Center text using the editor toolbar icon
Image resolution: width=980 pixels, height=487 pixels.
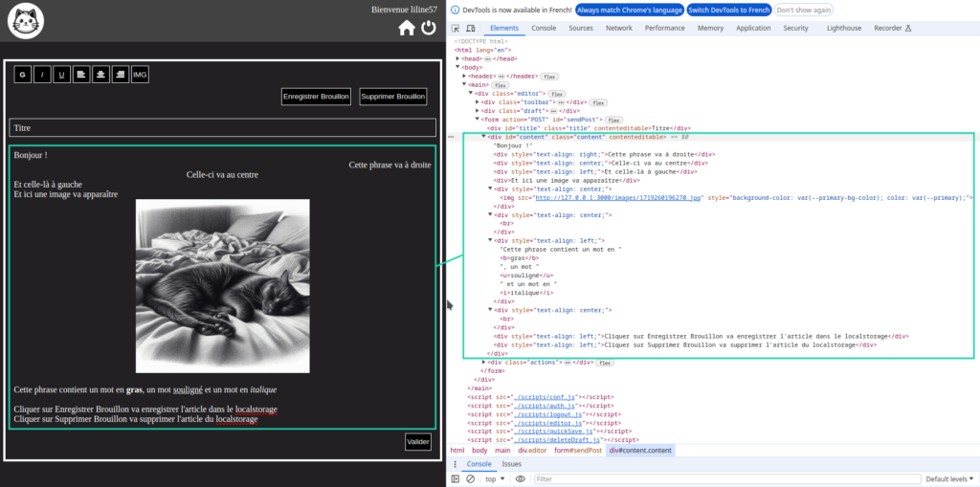tap(100, 75)
